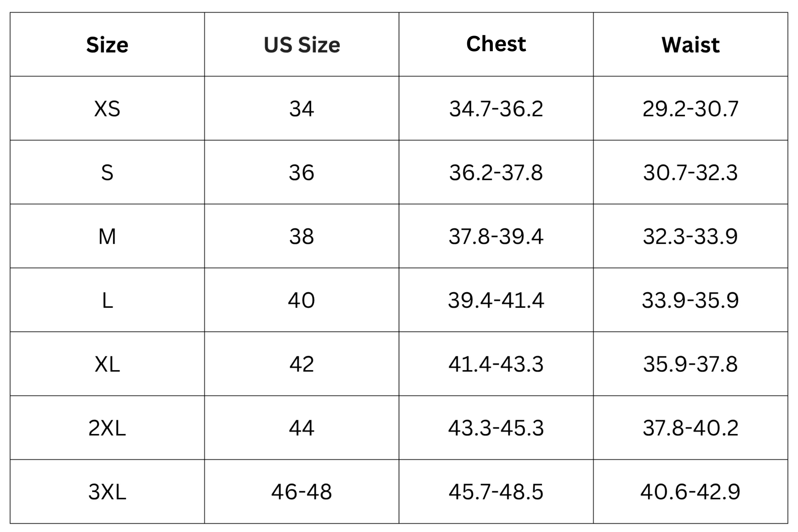
Task: Select the Waist column header
Action: (691, 45)
